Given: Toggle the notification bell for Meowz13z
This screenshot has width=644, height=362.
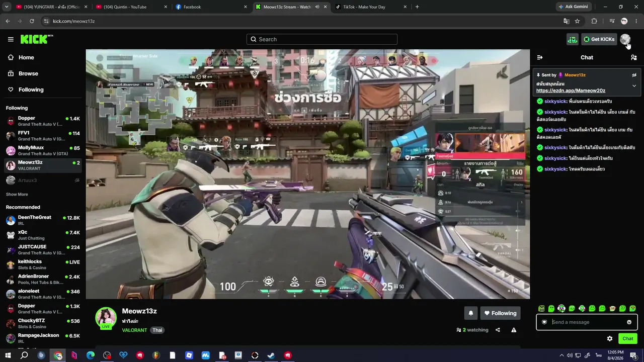Looking at the screenshot, I should coord(471,313).
